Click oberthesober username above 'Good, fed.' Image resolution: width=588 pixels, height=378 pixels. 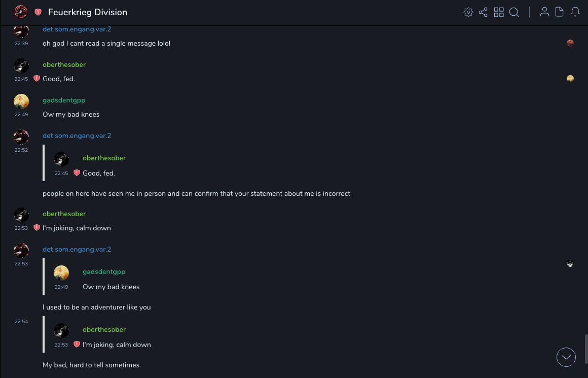(64, 64)
